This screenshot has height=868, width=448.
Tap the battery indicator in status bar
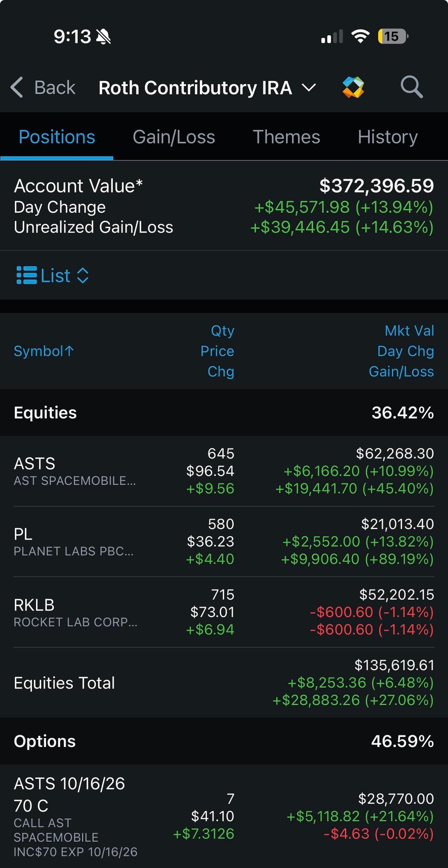[392, 36]
